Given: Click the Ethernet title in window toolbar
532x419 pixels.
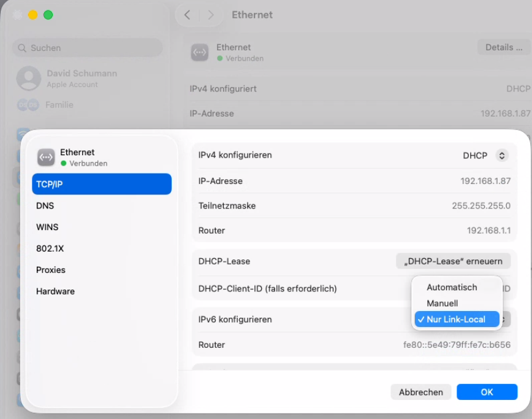Looking at the screenshot, I should point(252,15).
